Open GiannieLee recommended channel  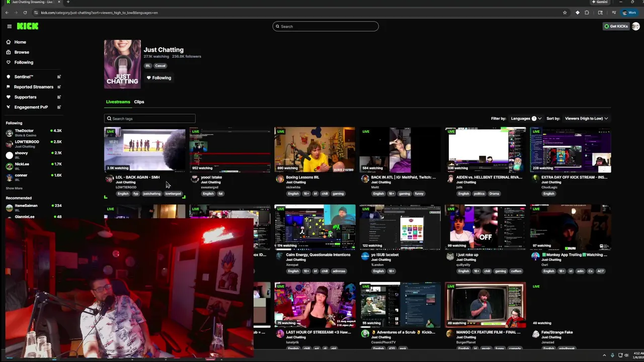(x=33, y=217)
